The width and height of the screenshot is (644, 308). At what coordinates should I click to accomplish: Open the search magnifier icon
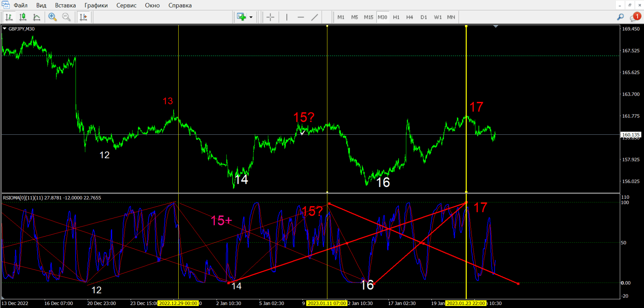point(620,17)
